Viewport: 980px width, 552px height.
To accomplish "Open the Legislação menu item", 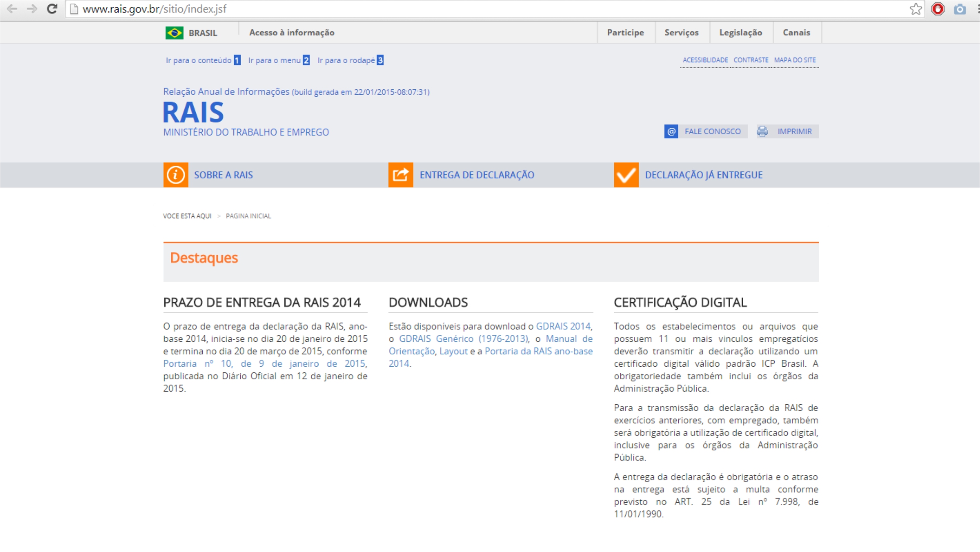I will pyautogui.click(x=741, y=33).
